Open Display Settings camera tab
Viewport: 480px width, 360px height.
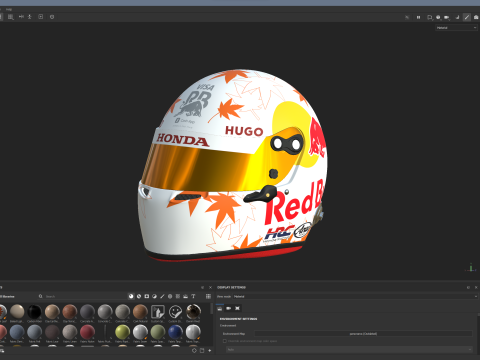click(229, 308)
